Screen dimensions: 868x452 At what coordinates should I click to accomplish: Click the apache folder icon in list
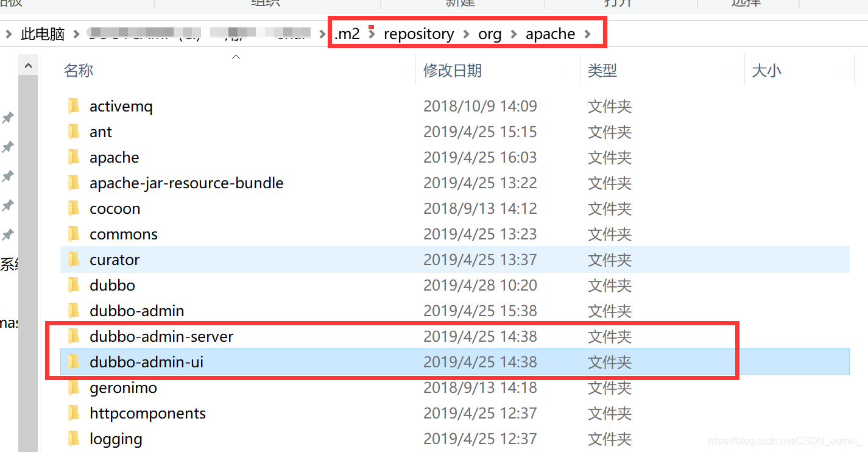coord(74,158)
